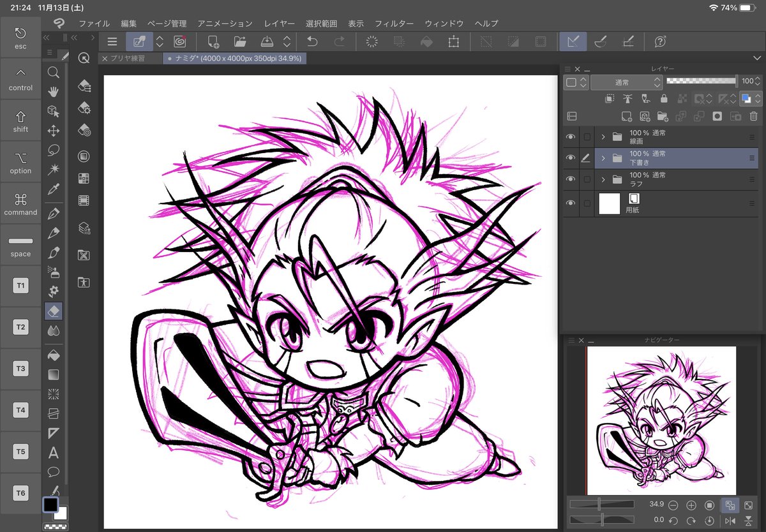Tap the esc edge keyboard key
The height and width of the screenshot is (532, 766).
click(x=20, y=38)
